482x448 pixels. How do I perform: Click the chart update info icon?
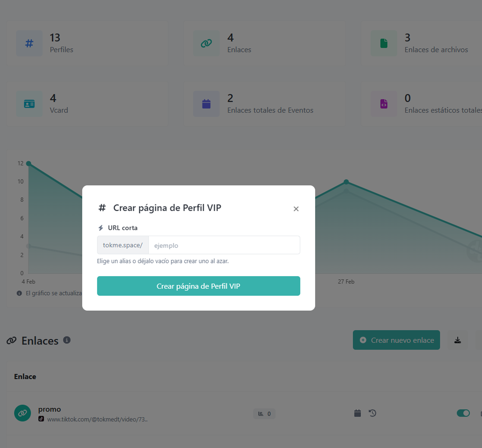[x=19, y=293]
